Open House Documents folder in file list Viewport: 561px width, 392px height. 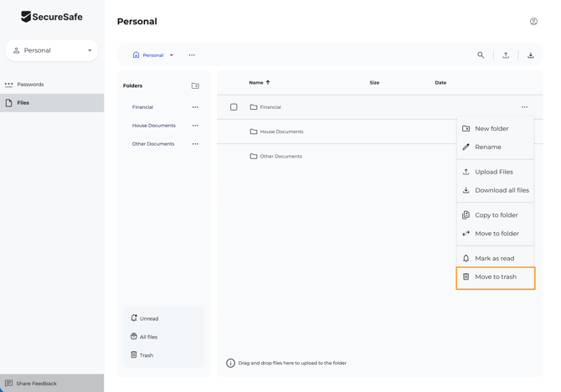click(x=281, y=132)
